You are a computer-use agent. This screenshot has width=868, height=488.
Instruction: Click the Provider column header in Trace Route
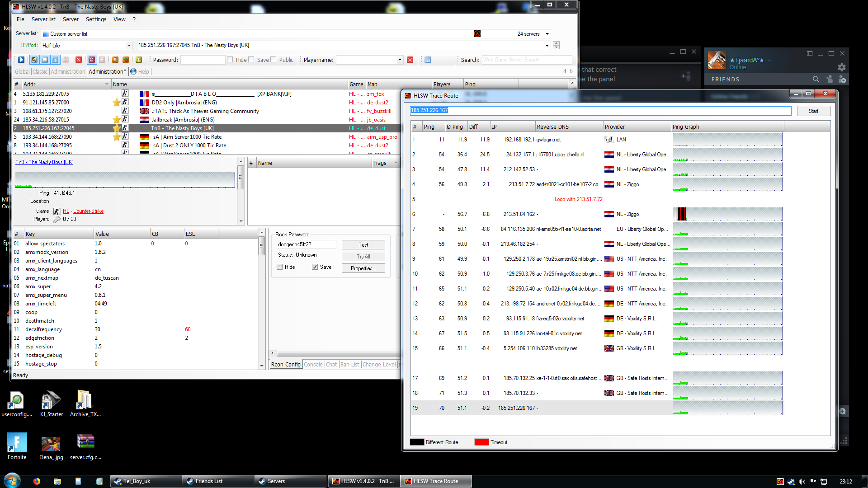(637, 127)
